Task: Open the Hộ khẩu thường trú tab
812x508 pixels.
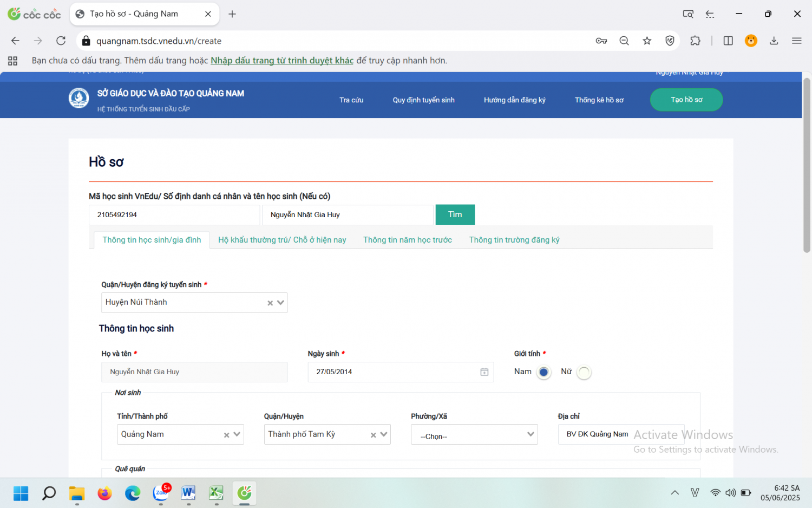Action: click(x=282, y=240)
